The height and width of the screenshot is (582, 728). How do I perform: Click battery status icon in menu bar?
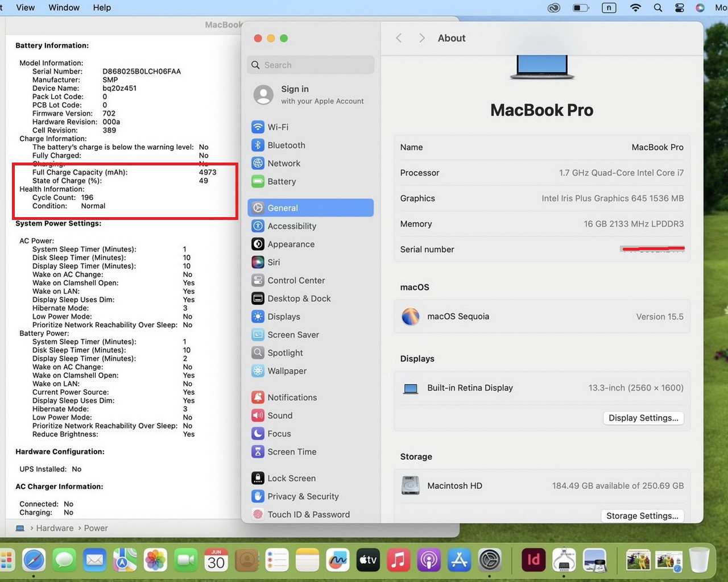pyautogui.click(x=581, y=8)
